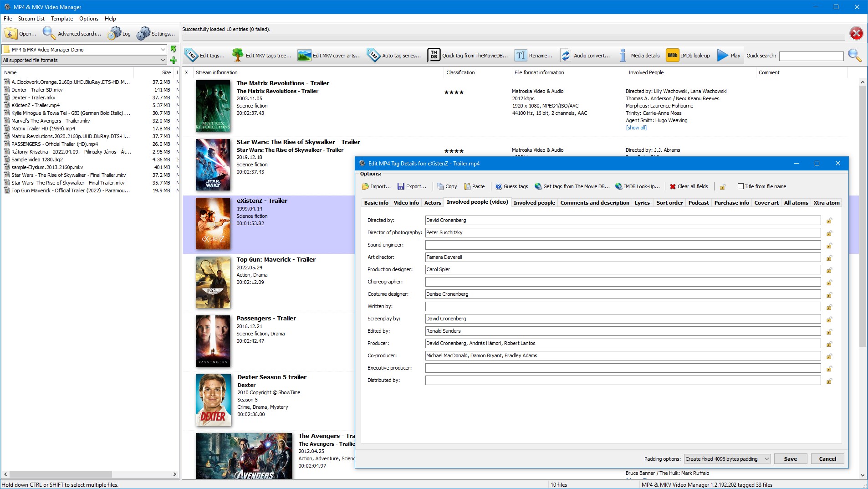Toggle lock icon for Producer field

click(x=829, y=344)
